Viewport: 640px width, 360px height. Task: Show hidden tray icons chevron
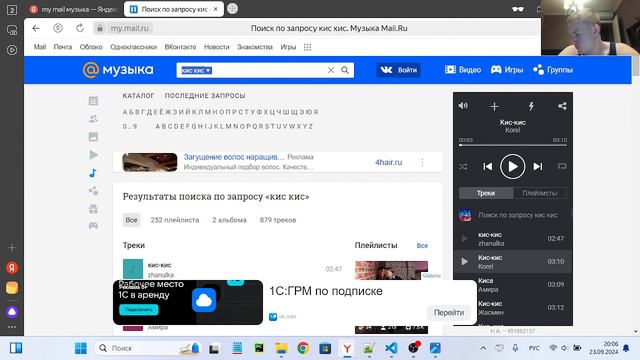(x=483, y=348)
